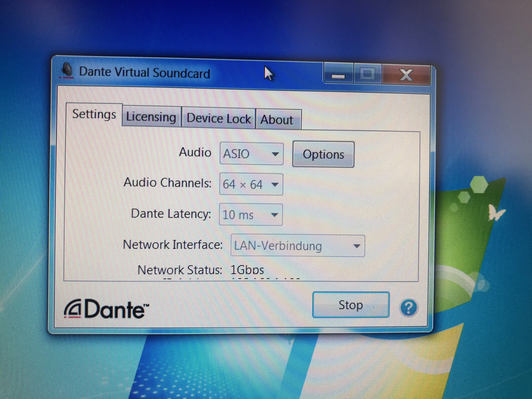
Task: Open the Dante Latency 10 ms dropdown
Action: 251,215
